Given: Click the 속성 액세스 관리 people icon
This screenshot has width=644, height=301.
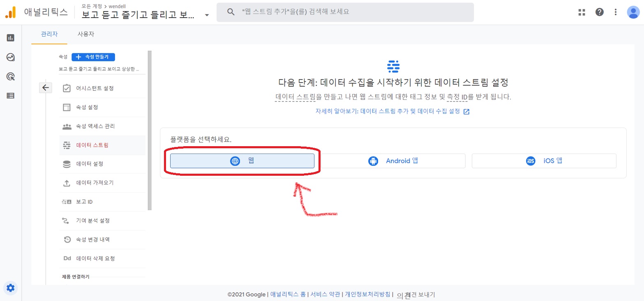Looking at the screenshot, I should coord(67,126).
